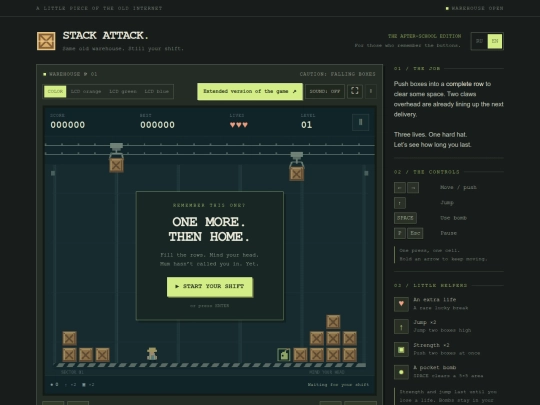Click the STACK ATTACK. title
The width and height of the screenshot is (540, 405).
[x=106, y=35]
